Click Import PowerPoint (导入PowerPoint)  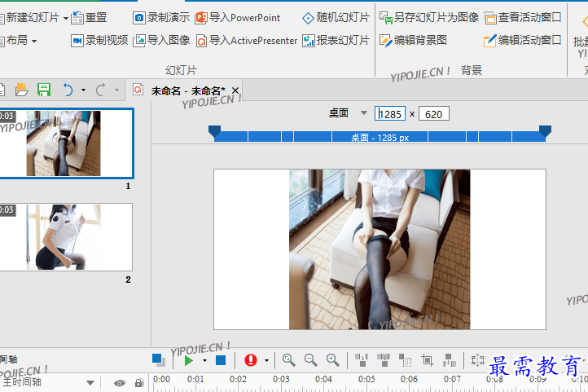tap(238, 18)
